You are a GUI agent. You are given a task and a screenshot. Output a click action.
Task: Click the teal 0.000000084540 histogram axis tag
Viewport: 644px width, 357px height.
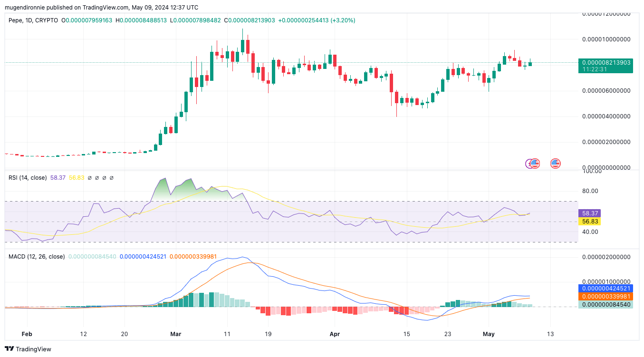coord(606,305)
